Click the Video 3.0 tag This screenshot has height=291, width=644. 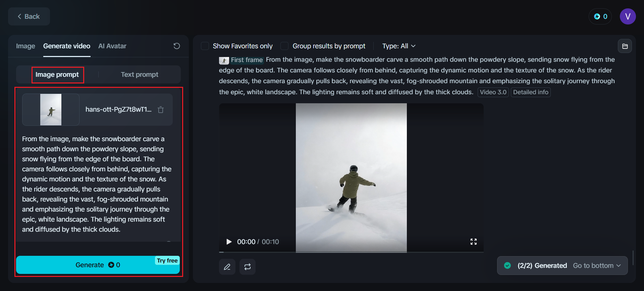(x=493, y=92)
